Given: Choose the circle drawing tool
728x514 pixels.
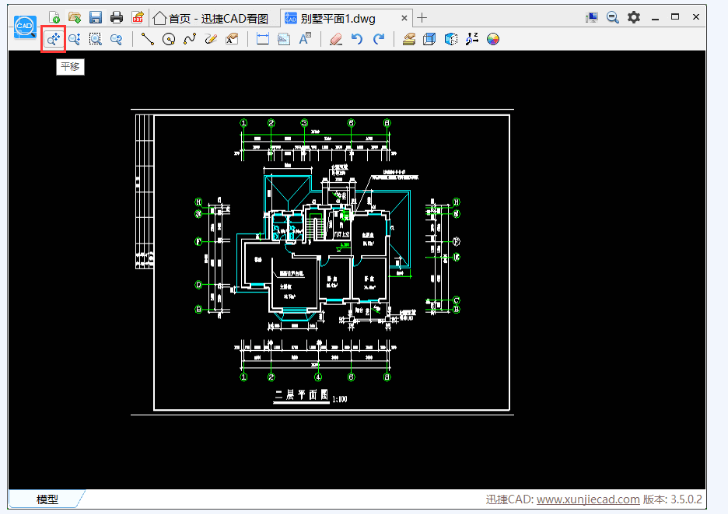Looking at the screenshot, I should pos(168,39).
